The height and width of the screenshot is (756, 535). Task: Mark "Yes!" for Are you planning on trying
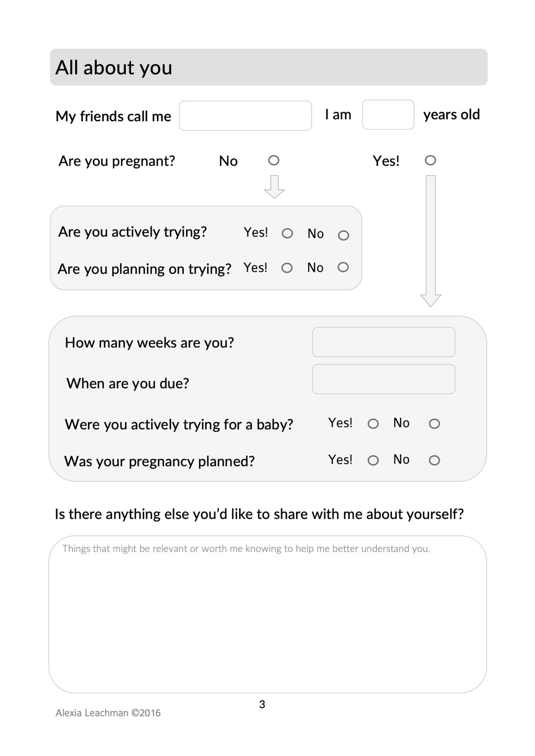[x=287, y=268]
